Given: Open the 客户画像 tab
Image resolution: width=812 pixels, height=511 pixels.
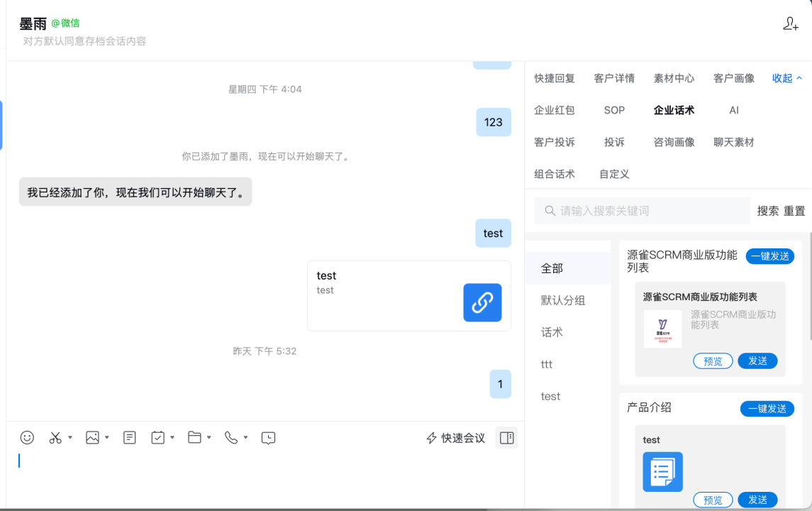Looking at the screenshot, I should (733, 78).
